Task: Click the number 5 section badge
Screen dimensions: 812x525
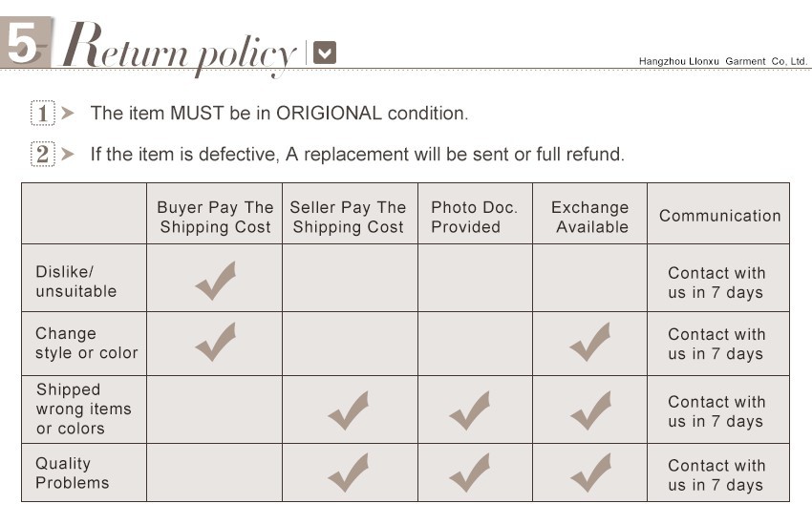Action: point(25,44)
